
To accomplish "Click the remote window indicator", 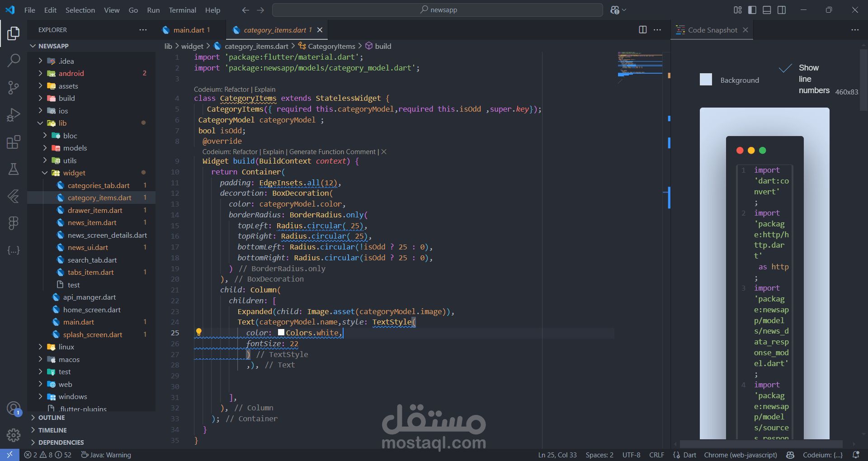I will [x=9, y=455].
